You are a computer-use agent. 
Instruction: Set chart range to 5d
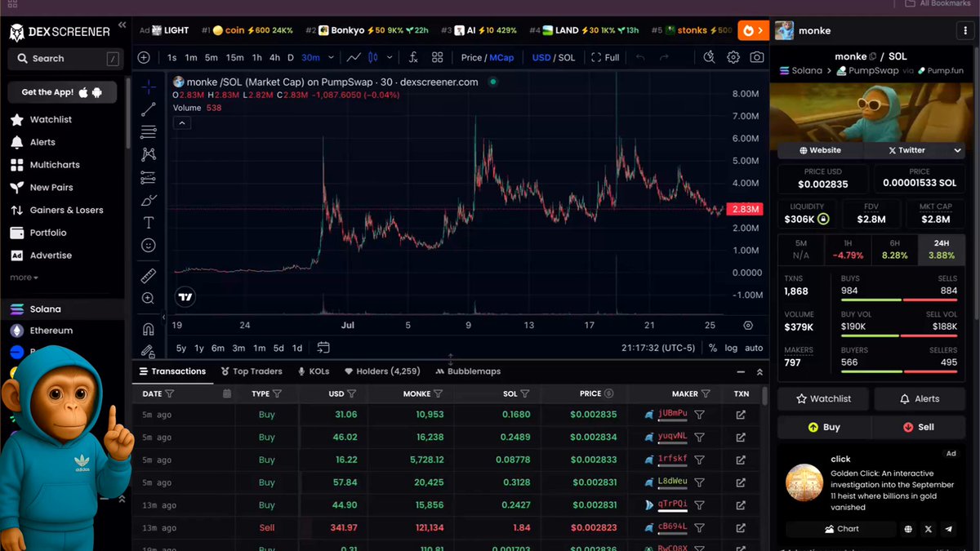[278, 348]
